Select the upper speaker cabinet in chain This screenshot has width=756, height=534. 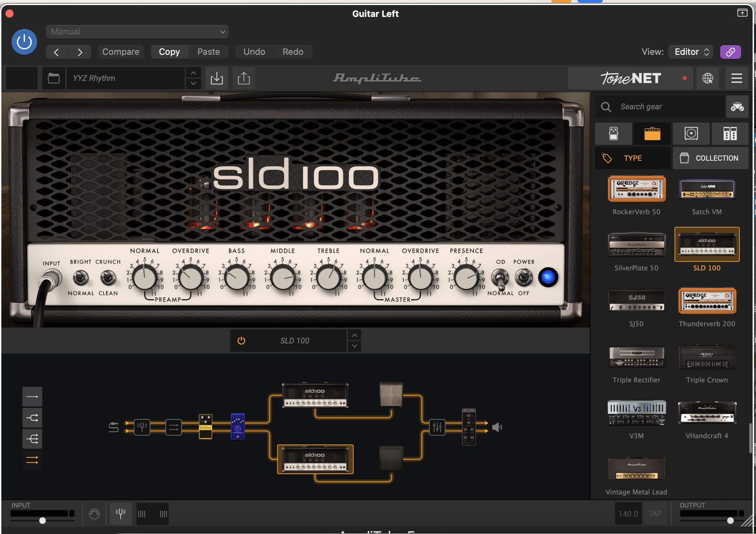coord(391,394)
